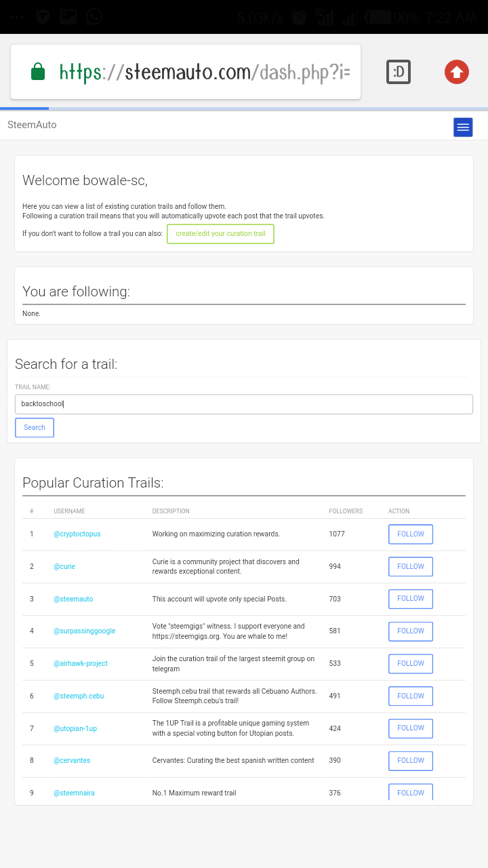488x868 pixels.
Task: Open the @surpassinggoogle profile link
Action: (x=85, y=631)
